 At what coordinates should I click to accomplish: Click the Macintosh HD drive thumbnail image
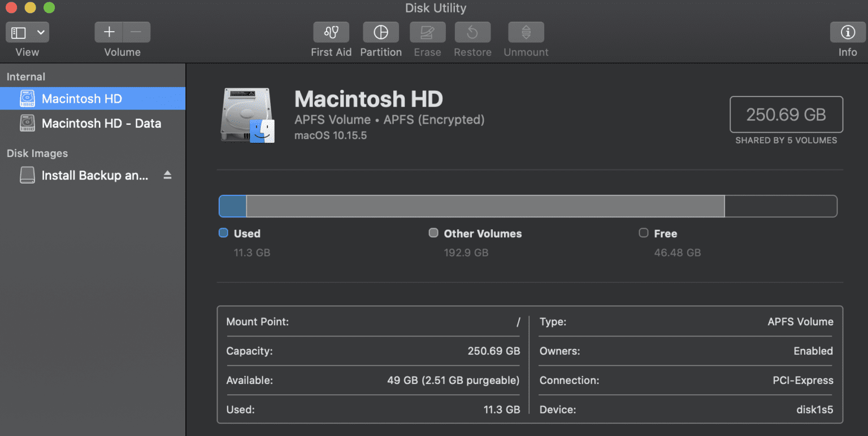[247, 115]
